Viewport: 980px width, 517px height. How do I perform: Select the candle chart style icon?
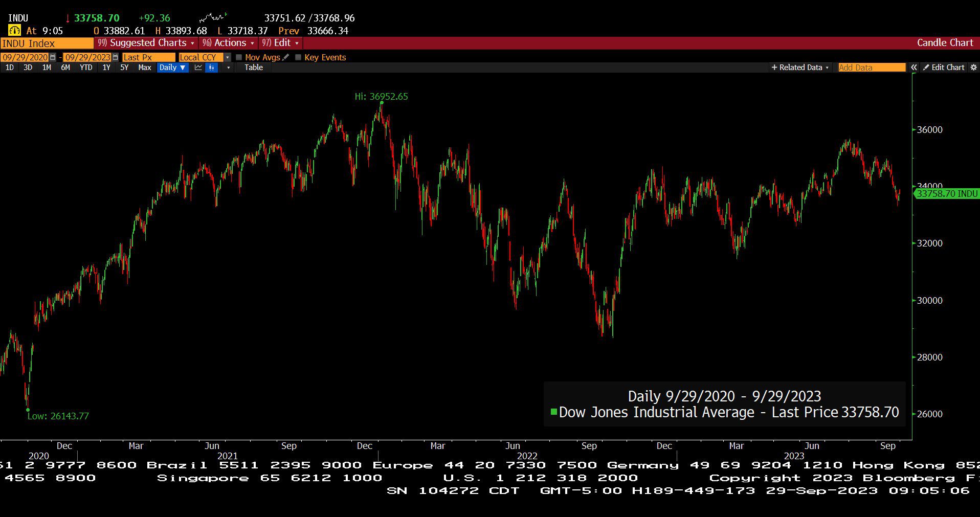211,68
